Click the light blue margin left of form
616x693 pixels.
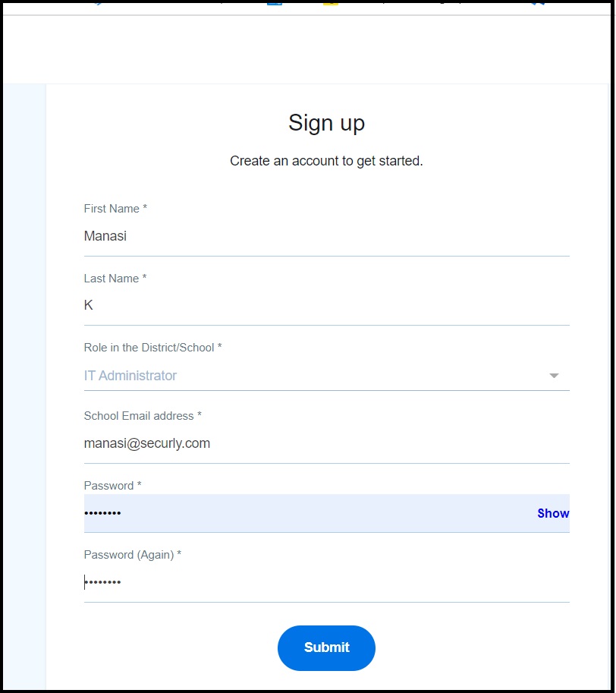pos(24,385)
